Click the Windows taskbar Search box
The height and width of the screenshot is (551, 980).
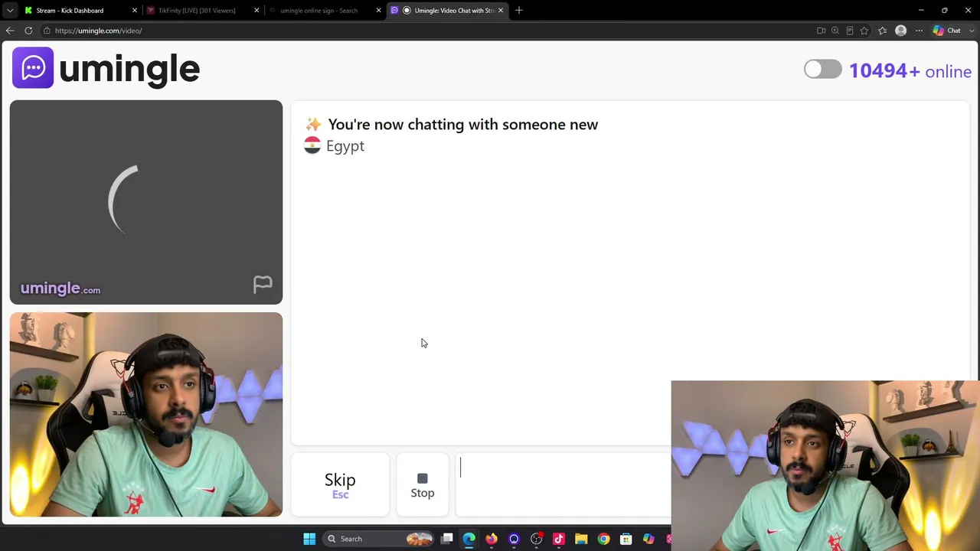click(x=380, y=539)
